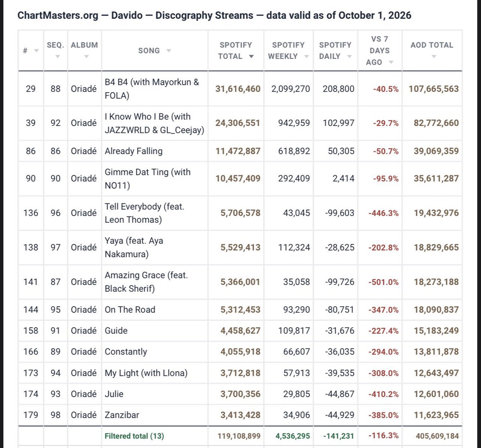The width and height of the screenshot is (481, 448).
Task: Select song Julie
Action: point(114,394)
